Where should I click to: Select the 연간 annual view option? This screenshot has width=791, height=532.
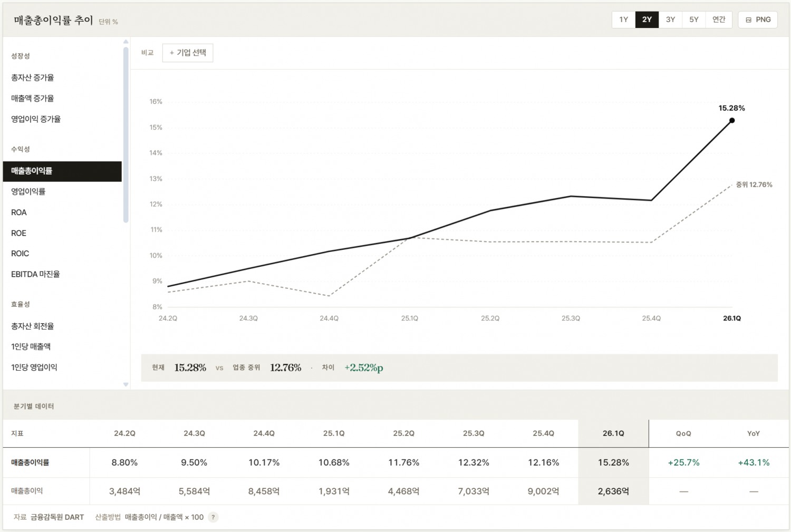tap(719, 20)
